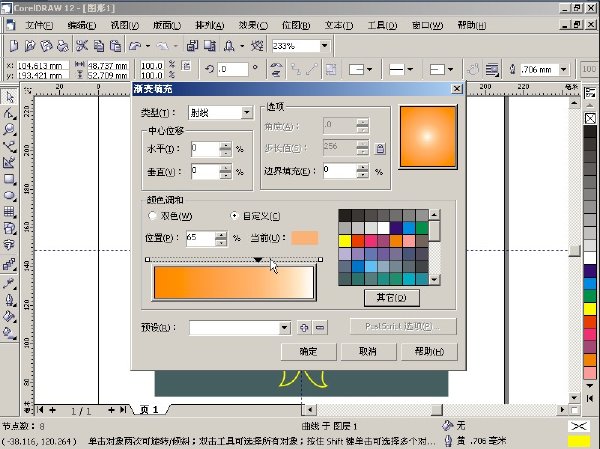Click the remove preset minus icon

point(320,328)
